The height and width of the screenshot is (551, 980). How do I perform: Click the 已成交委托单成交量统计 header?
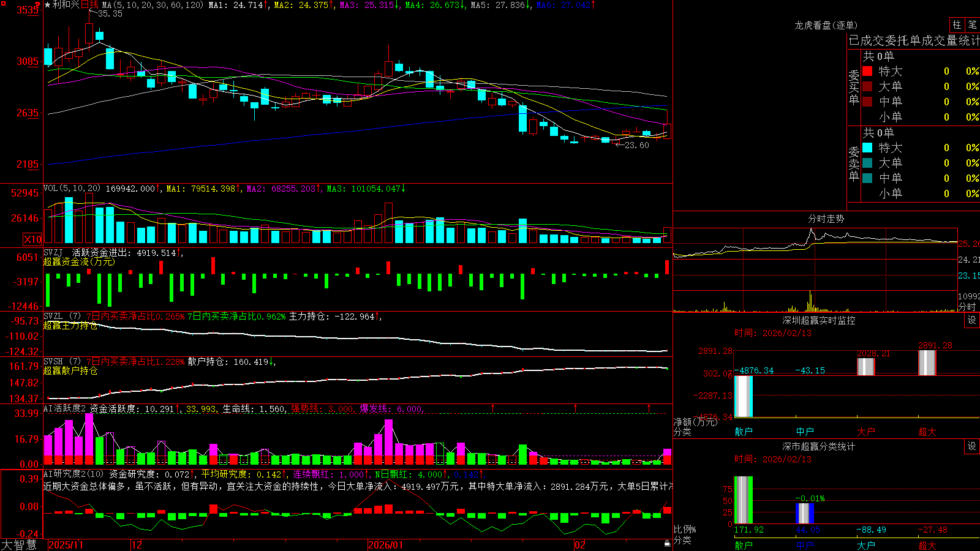coord(914,40)
